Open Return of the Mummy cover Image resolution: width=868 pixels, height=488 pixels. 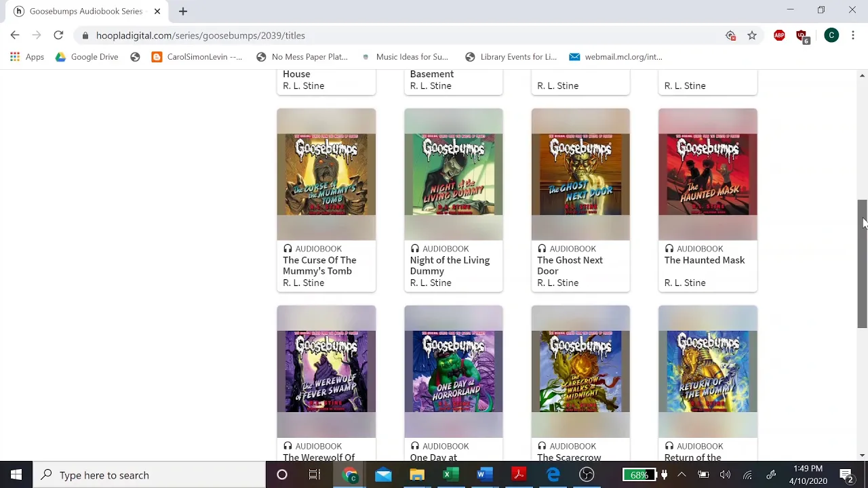coord(708,371)
